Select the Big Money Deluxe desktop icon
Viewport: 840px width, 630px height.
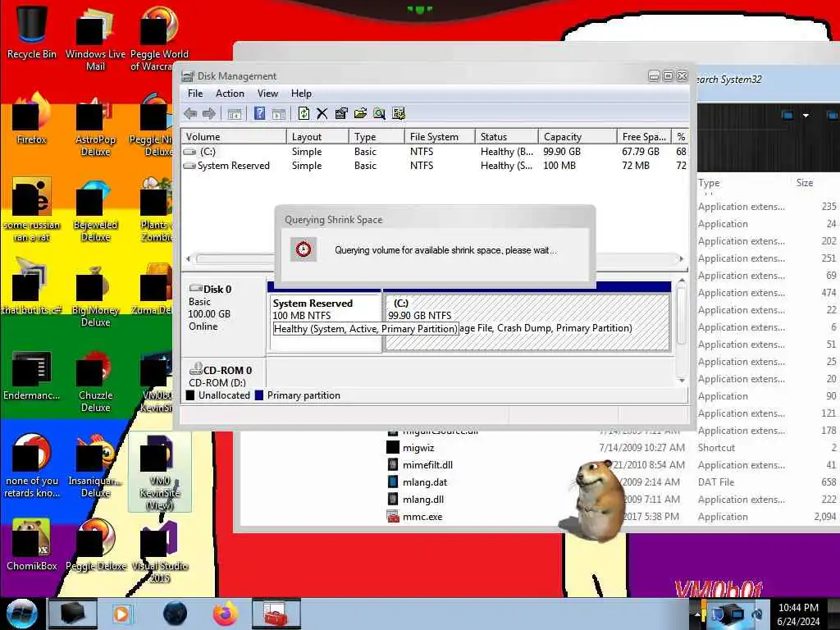[95, 296]
